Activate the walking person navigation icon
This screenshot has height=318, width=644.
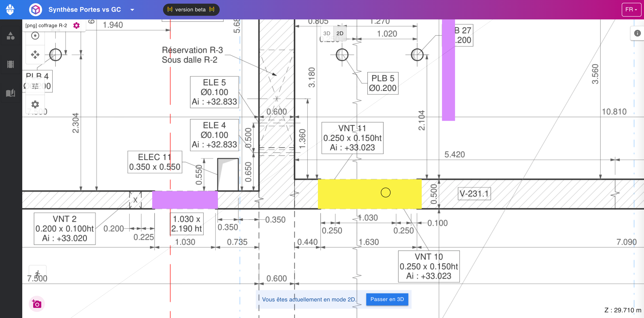tap(37, 274)
